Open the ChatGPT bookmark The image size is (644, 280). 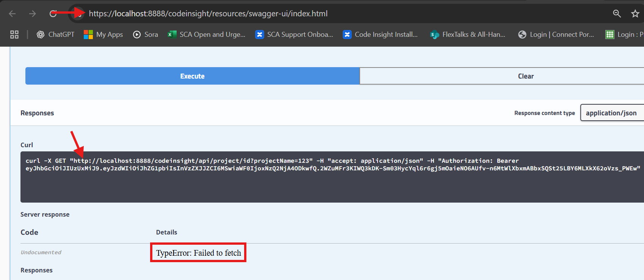(55, 35)
